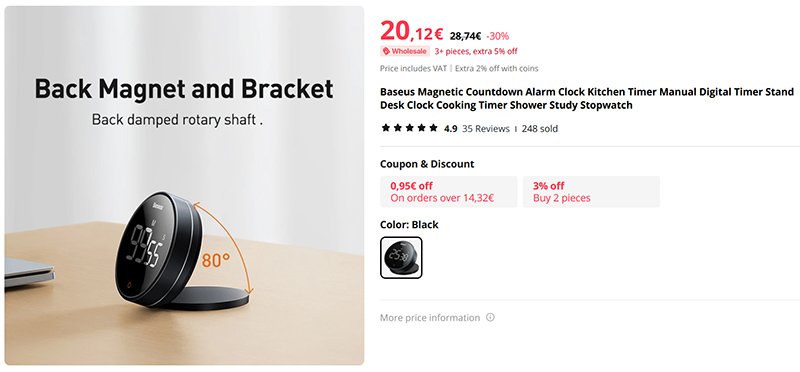Click the Baseus product title text
800x372 pixels.
(x=587, y=98)
